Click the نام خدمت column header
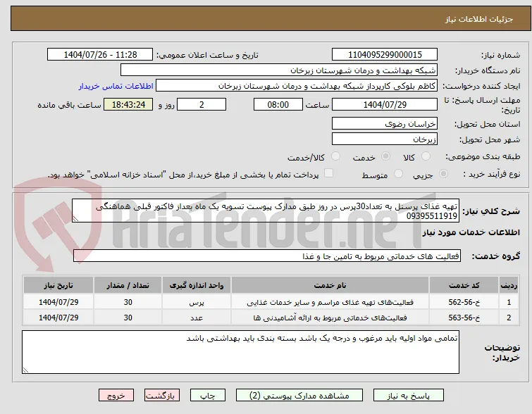This screenshot has height=414, width=532. pos(330,285)
